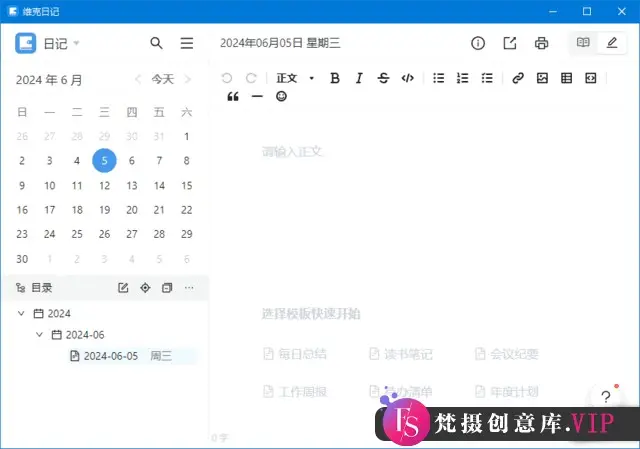Click the 2024 年 6 月 calendar heading
Viewport: 640px width, 449px height.
(x=49, y=80)
